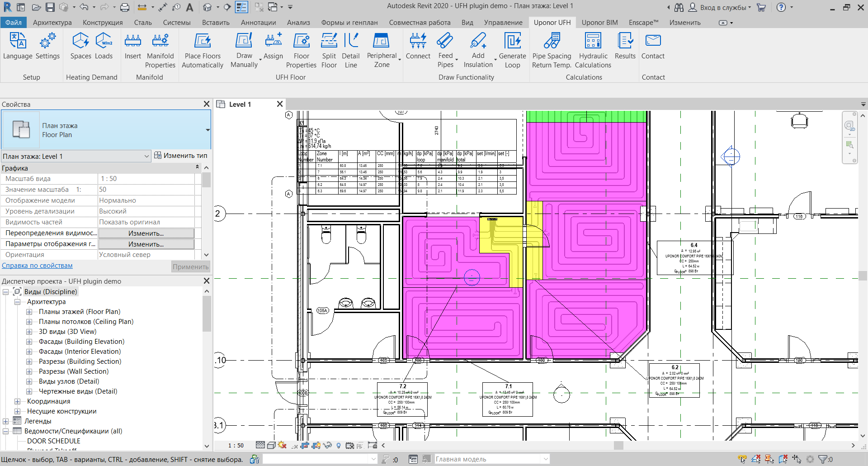Click Изменить for Переопределения видимости
The width and height of the screenshot is (868, 466).
[x=146, y=233]
